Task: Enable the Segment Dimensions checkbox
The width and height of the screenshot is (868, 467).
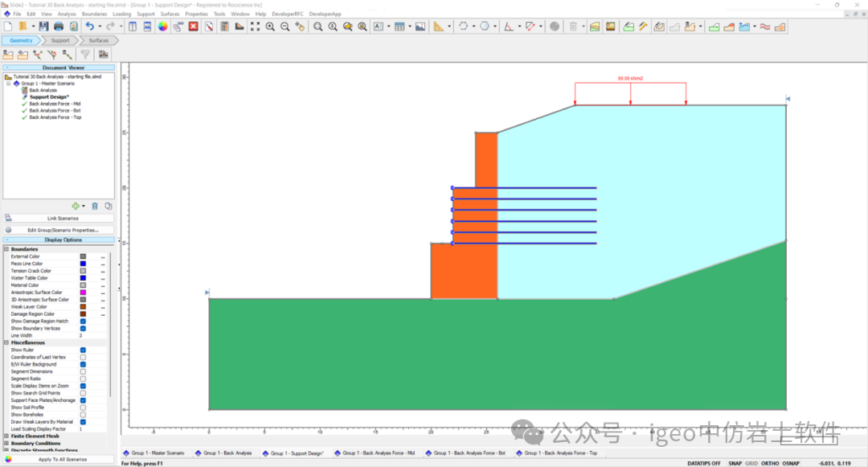Action: point(83,371)
